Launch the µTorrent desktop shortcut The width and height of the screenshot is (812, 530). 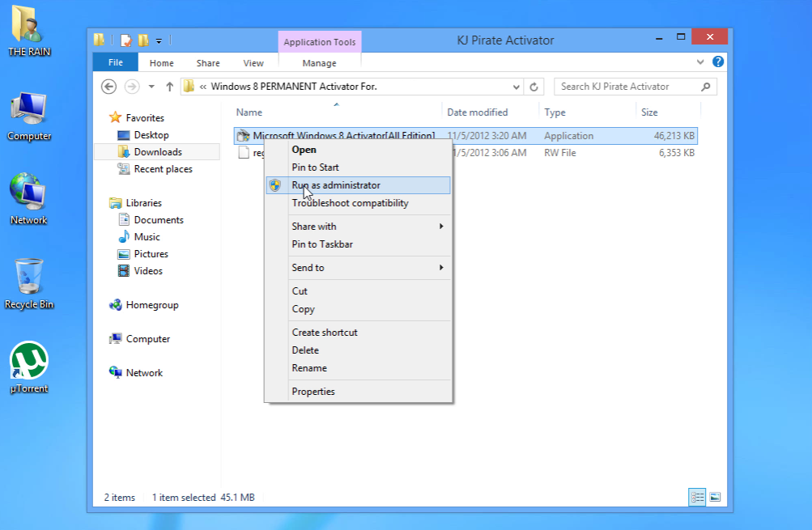click(29, 367)
